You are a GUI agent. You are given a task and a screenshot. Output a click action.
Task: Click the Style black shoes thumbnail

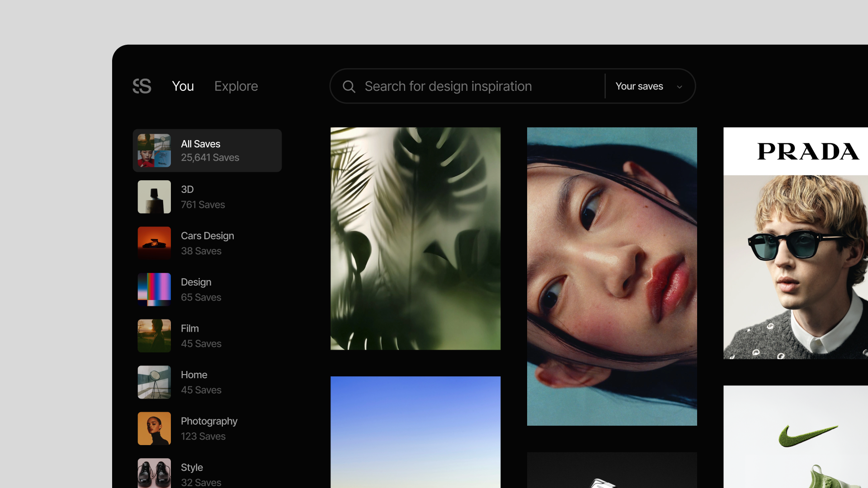pyautogui.click(x=154, y=473)
